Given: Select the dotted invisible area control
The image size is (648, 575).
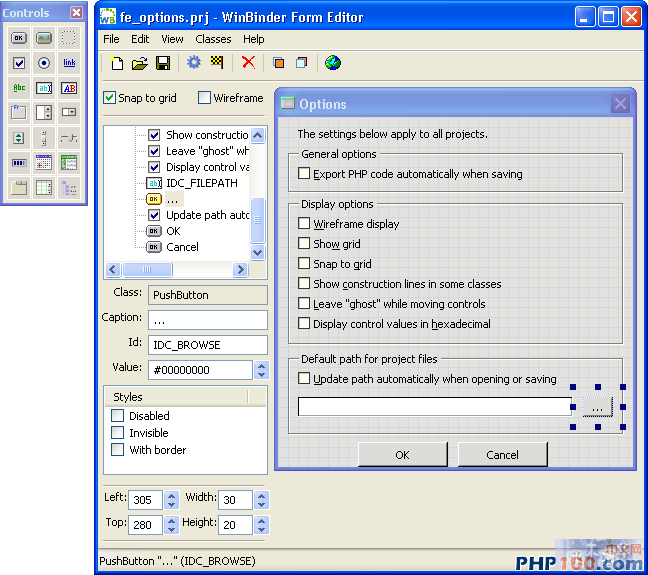Looking at the screenshot, I should pyautogui.click(x=69, y=38).
